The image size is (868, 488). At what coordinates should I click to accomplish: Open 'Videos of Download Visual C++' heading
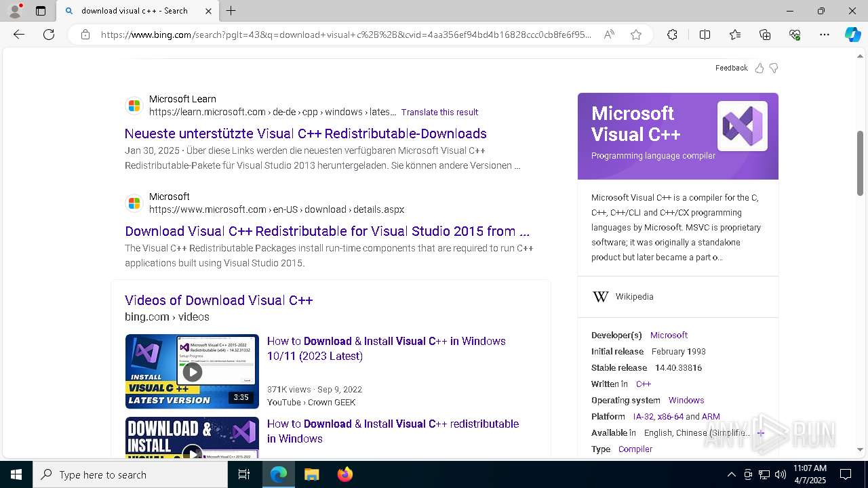click(x=218, y=300)
